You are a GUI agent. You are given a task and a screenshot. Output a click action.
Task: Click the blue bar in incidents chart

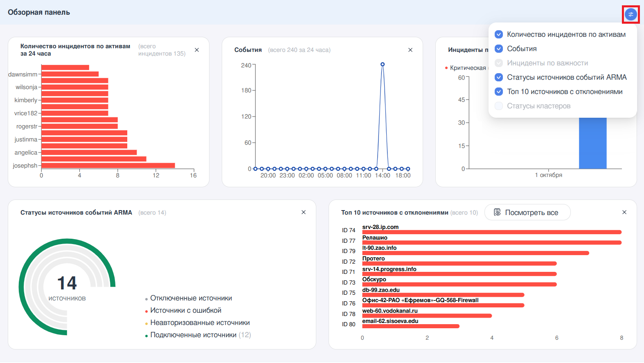click(592, 143)
